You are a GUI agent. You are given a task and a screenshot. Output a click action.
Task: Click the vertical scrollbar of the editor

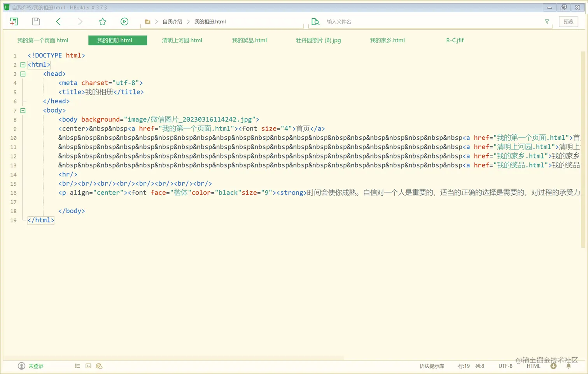pos(583,150)
